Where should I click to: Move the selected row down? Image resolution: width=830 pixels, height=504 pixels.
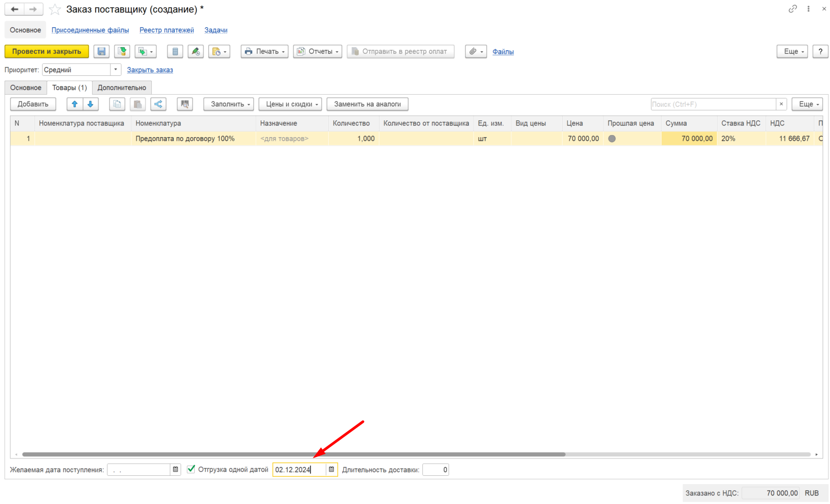click(x=91, y=104)
